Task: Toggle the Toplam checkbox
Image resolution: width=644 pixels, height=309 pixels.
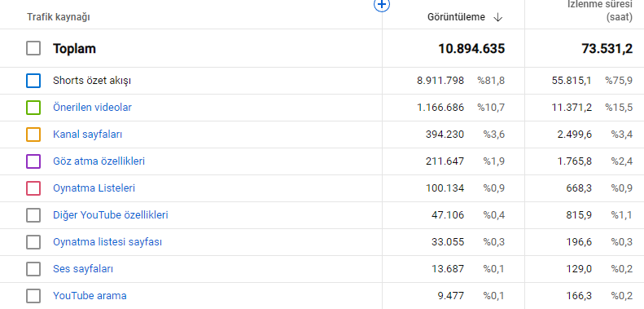Action: coord(33,48)
